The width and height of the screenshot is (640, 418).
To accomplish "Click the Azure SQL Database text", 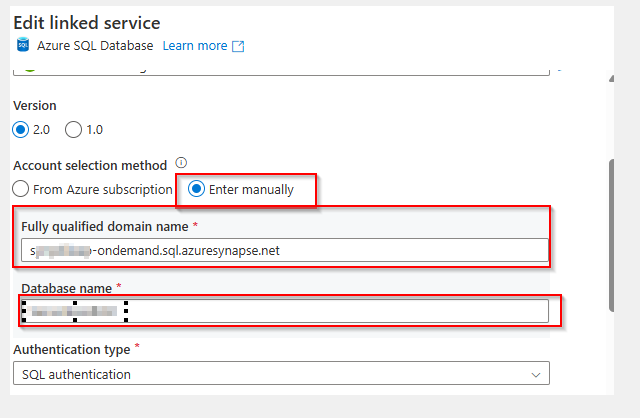I will coord(95,46).
